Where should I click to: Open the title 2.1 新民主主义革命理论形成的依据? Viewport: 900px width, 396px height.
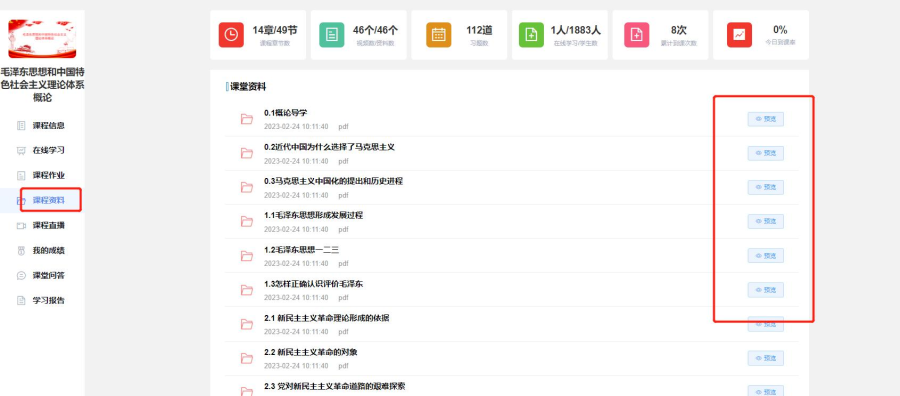coord(327,318)
